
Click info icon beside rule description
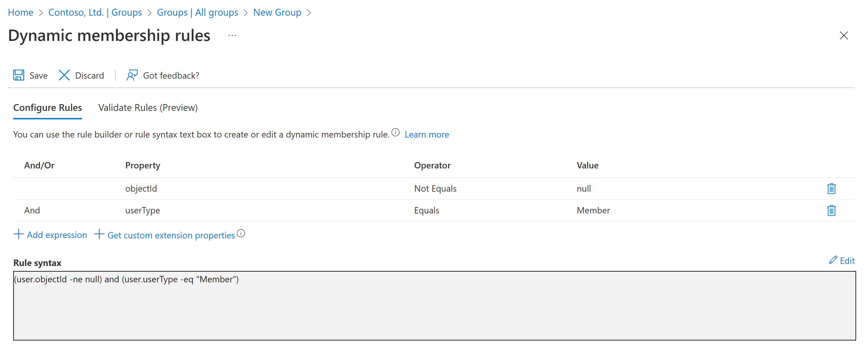pos(396,132)
